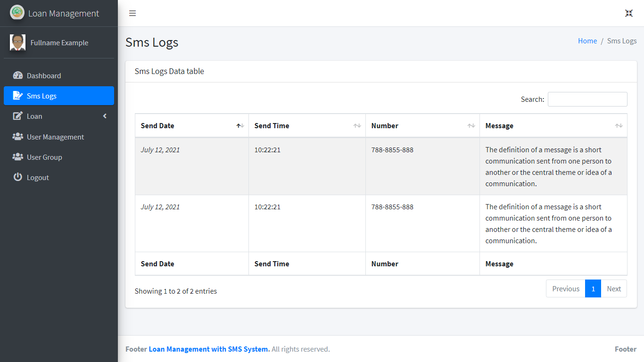Sort by Number column arrows

[x=471, y=126]
